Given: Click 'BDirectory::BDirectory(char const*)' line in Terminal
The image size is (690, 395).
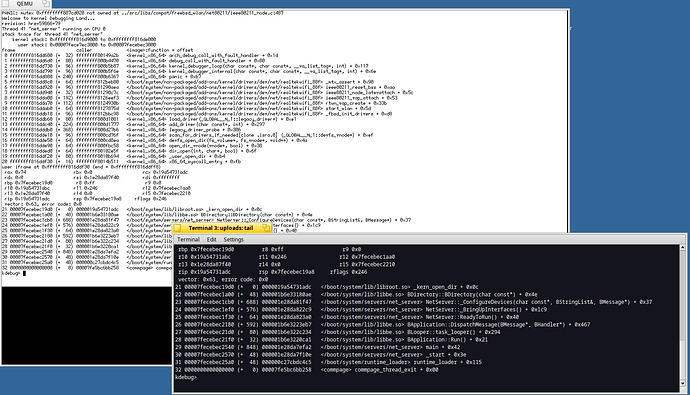Looking at the screenshot, I should point(356,294).
